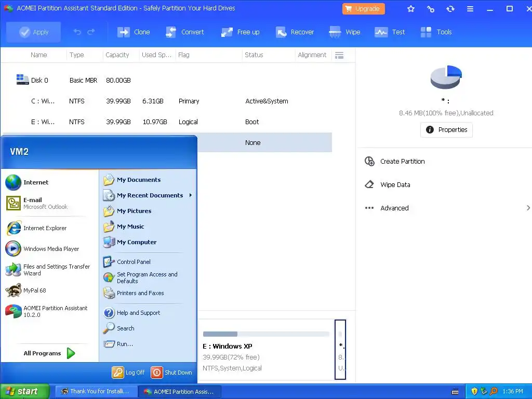Open Files and Settings Transfer Wizard
This screenshot has width=532, height=399.
[48, 270]
